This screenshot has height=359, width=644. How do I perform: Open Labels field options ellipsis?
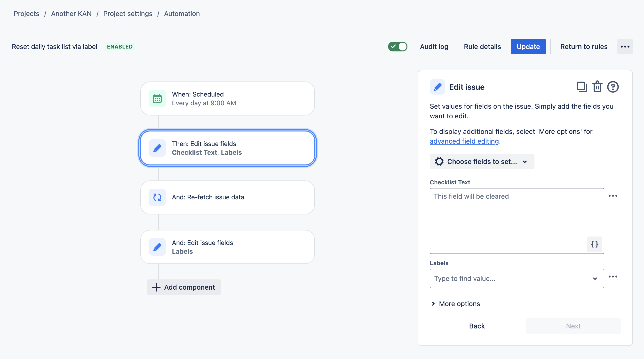613,277
